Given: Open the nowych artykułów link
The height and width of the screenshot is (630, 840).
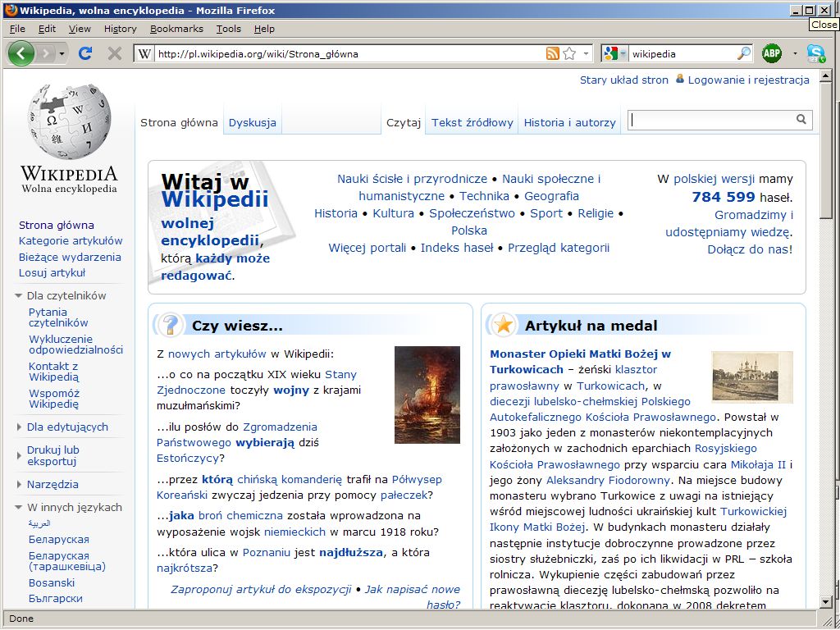Looking at the screenshot, I should 217,354.
